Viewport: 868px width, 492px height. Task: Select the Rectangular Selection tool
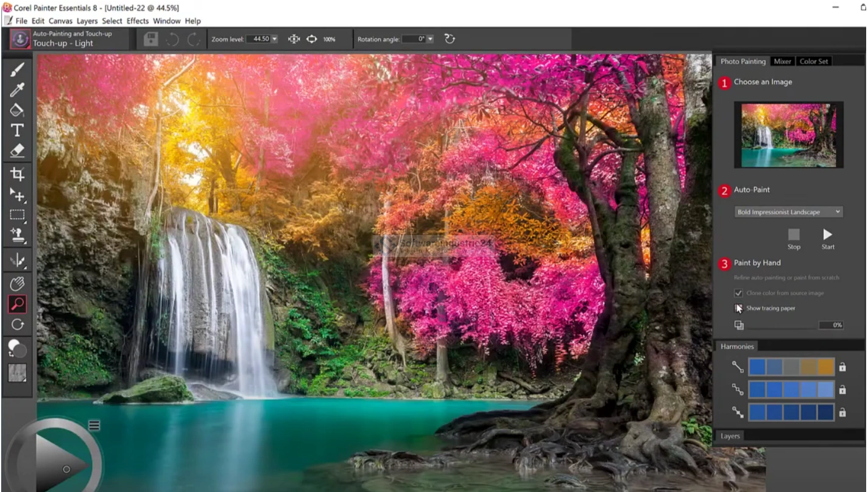[17, 214]
